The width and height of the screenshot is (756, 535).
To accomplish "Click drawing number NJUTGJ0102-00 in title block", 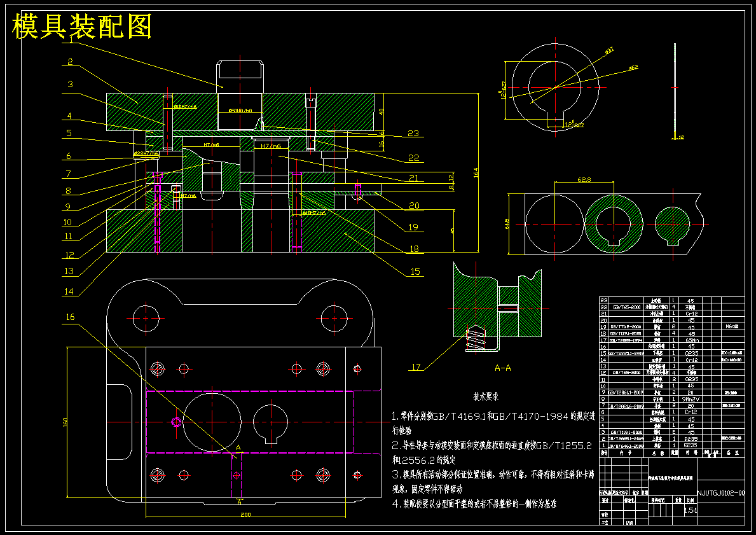I will tap(721, 493).
